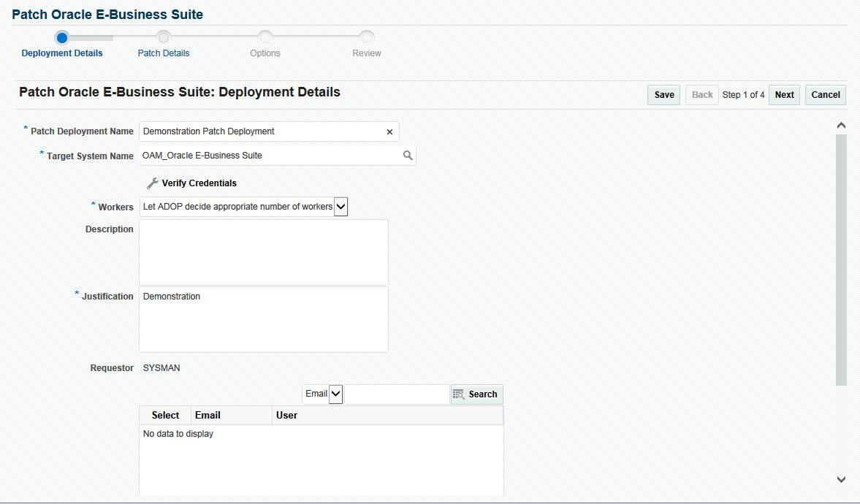Click the 'No data to display' text

pyautogui.click(x=178, y=434)
